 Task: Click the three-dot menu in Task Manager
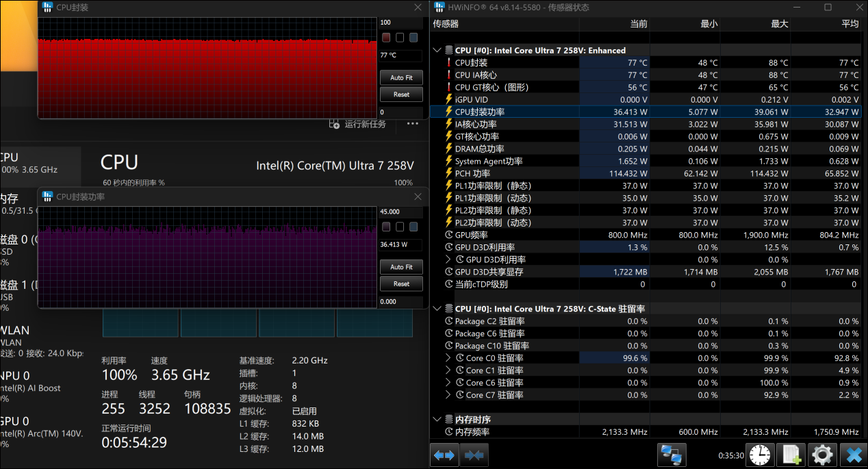coord(412,124)
